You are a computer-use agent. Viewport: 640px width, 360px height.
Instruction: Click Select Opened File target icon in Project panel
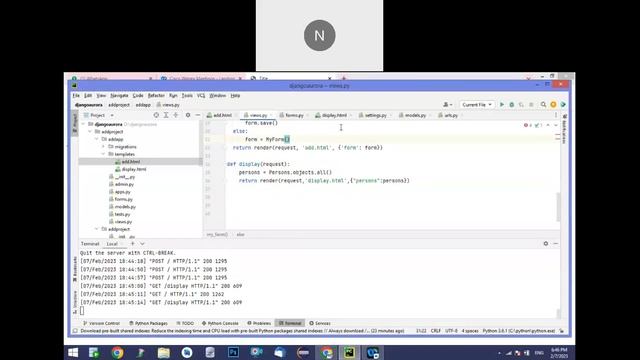(156, 116)
